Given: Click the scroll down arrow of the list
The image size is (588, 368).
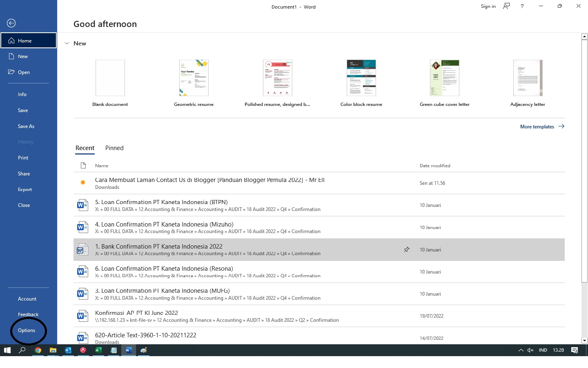Looking at the screenshot, I should click(584, 340).
